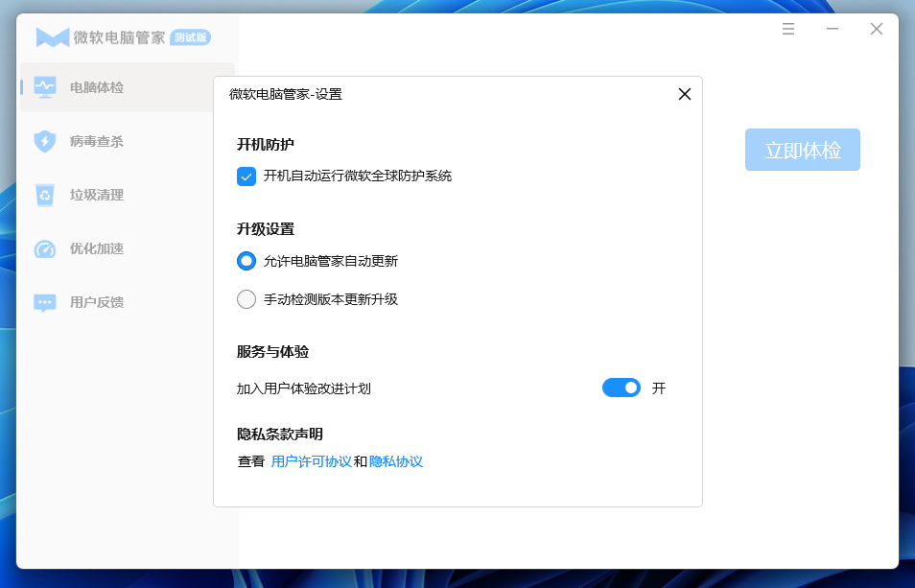Open the 用户许可协议 link

point(312,461)
